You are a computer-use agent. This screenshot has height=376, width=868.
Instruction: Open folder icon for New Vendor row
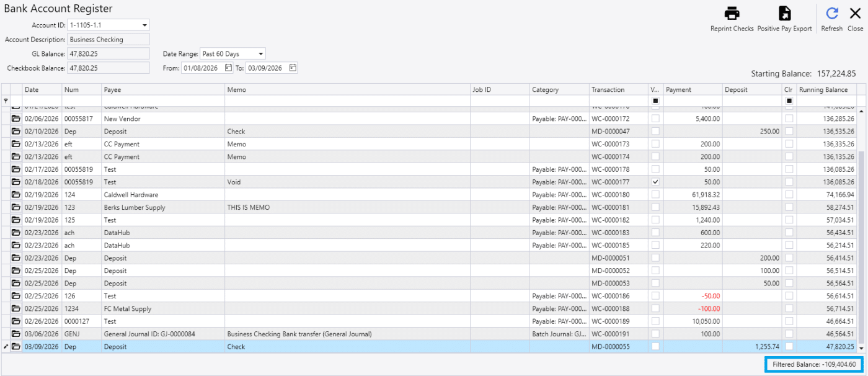point(16,119)
